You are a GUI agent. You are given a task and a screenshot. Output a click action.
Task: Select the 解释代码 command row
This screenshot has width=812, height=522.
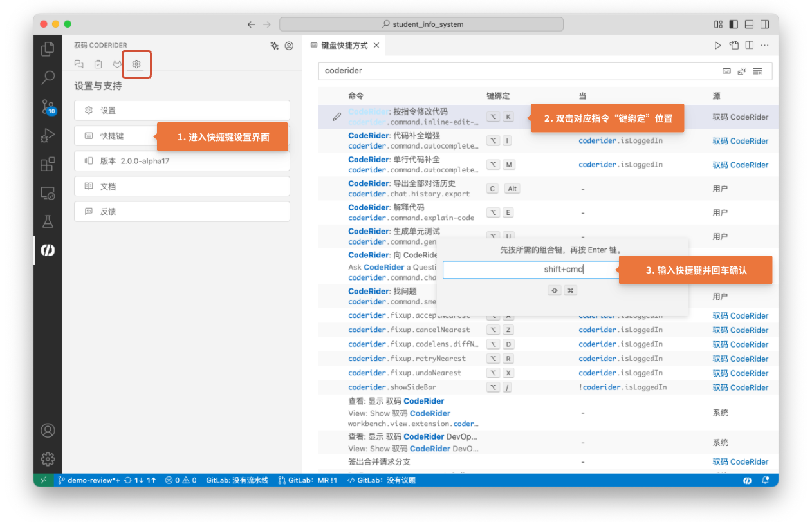pos(548,212)
